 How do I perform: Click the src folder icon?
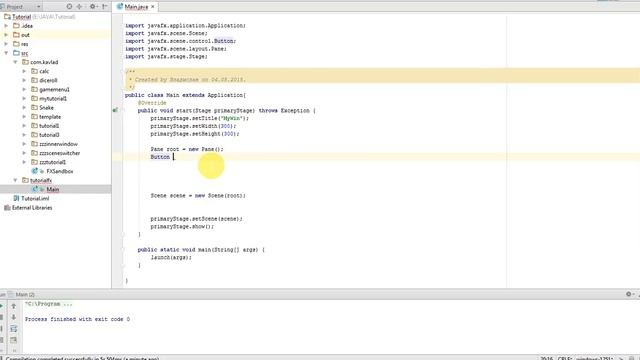pyautogui.click(x=16, y=53)
